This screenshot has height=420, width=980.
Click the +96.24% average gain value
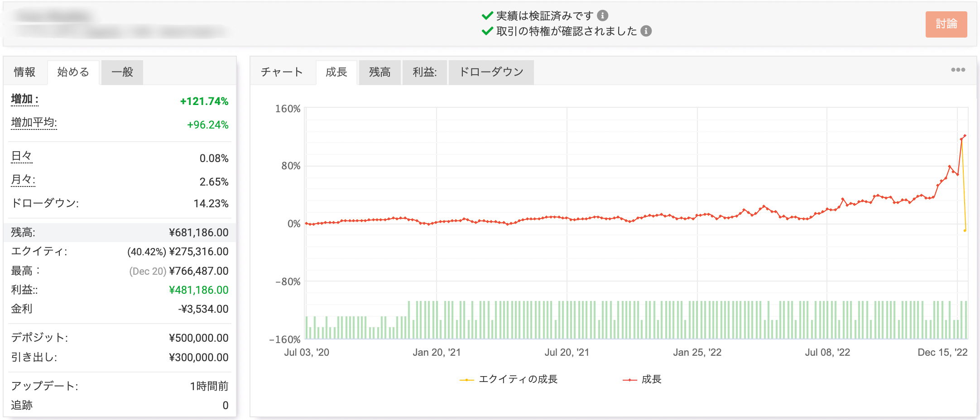click(208, 125)
